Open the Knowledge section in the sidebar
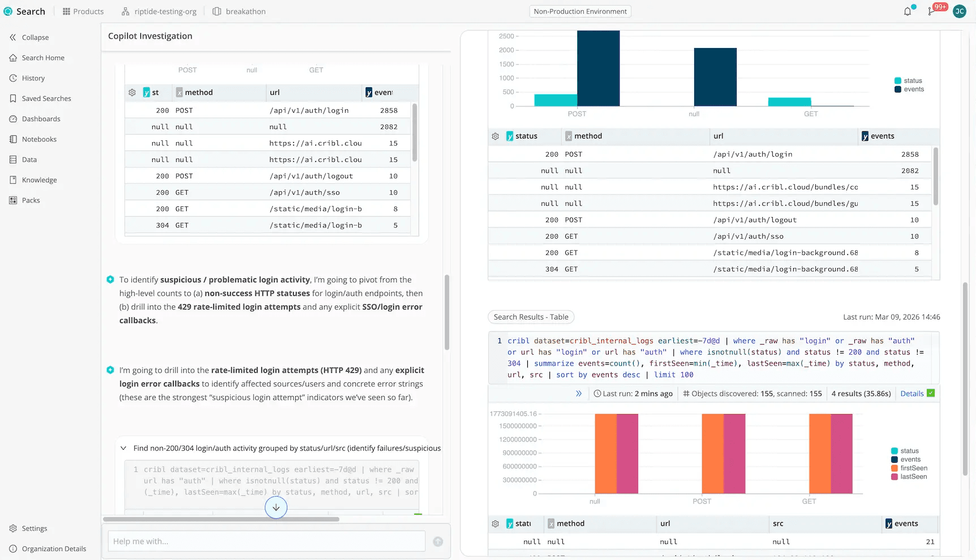This screenshot has height=560, width=976. point(39,179)
